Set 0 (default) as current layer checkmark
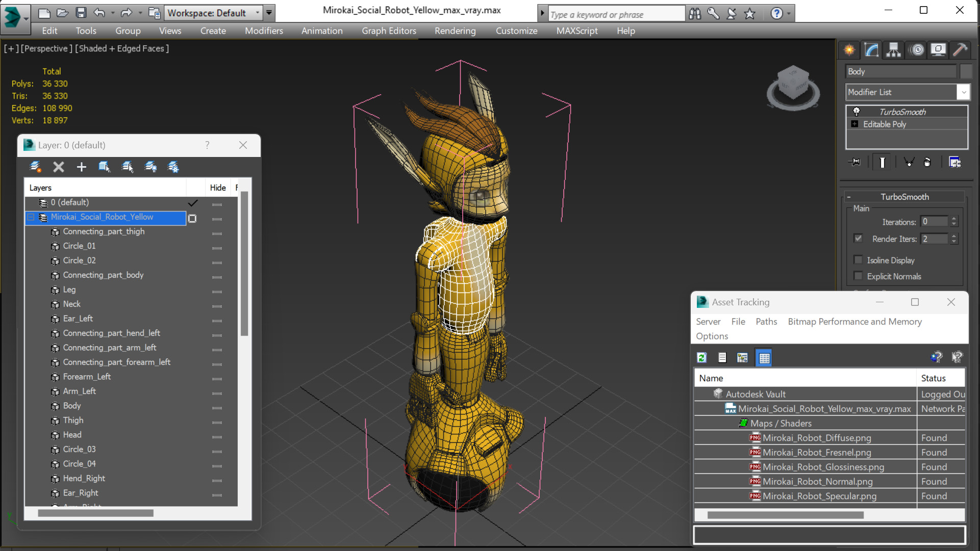 pyautogui.click(x=192, y=203)
